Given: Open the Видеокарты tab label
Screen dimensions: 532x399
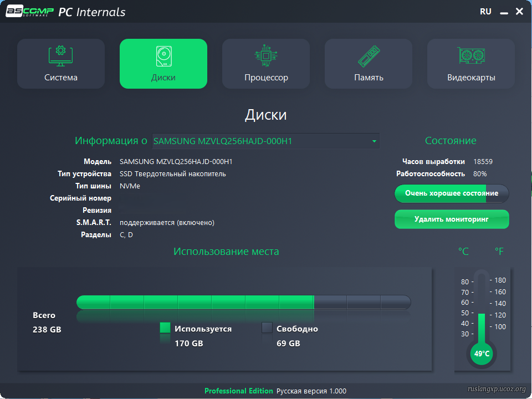Looking at the screenshot, I should click(471, 78).
